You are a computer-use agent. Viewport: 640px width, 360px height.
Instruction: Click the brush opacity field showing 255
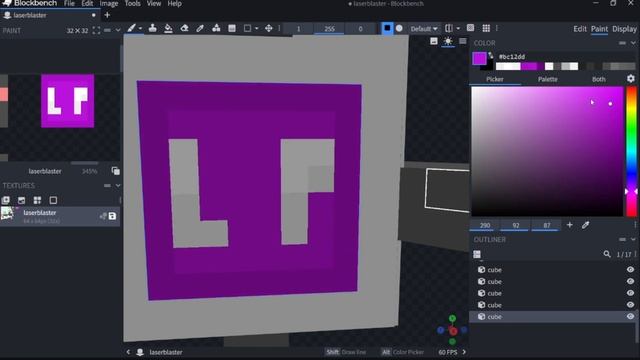(329, 29)
